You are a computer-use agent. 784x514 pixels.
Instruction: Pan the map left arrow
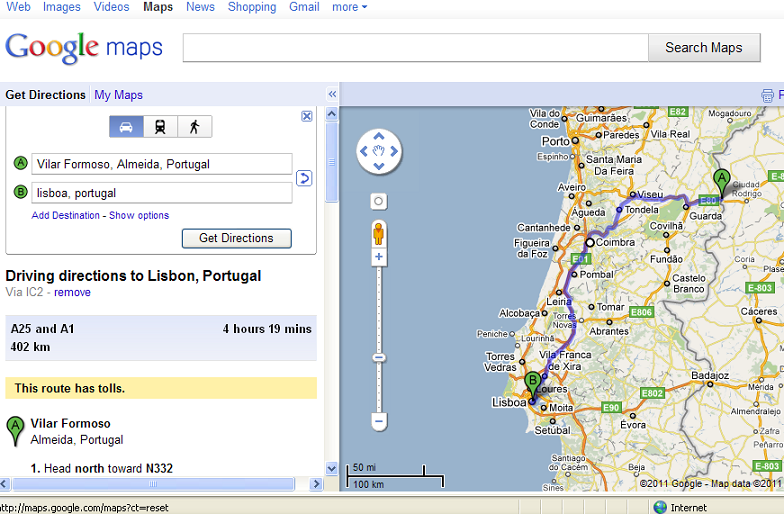[364, 151]
